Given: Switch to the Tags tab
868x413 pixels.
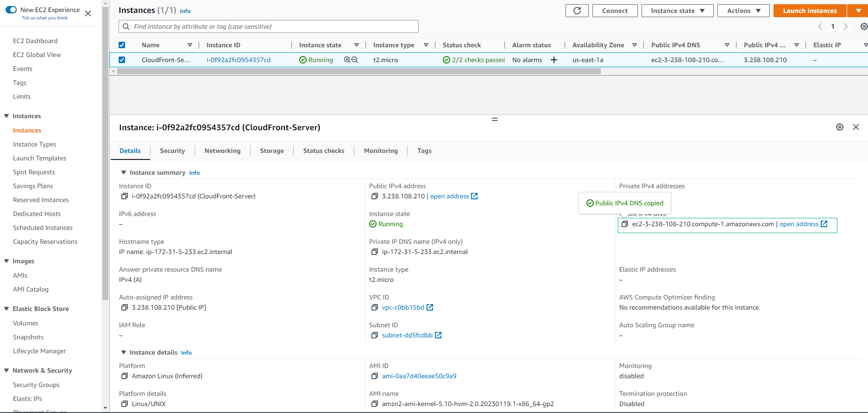Looking at the screenshot, I should click(x=424, y=151).
